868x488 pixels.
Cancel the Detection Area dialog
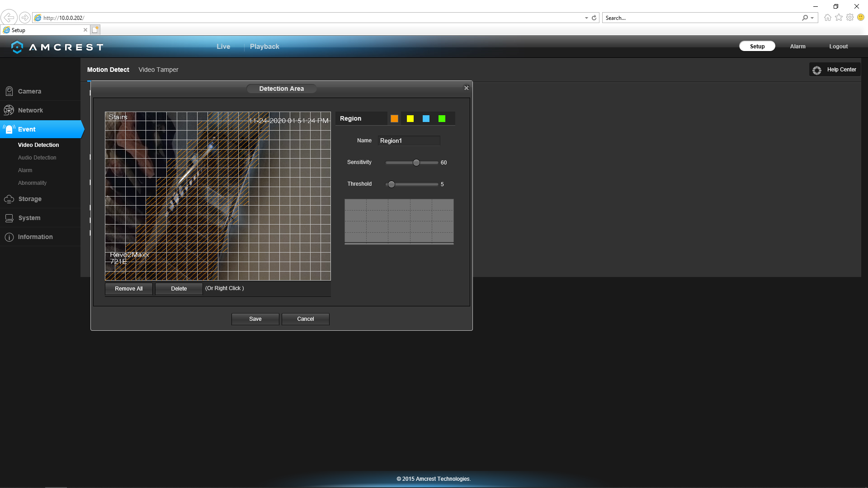coord(306,319)
